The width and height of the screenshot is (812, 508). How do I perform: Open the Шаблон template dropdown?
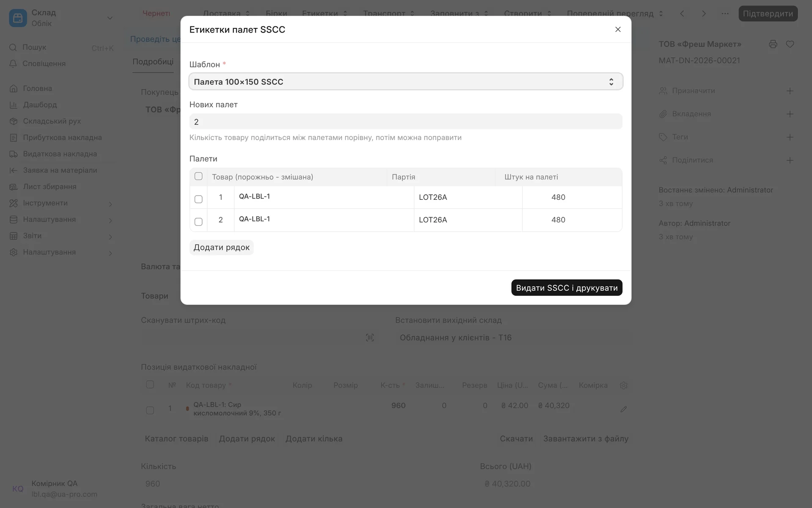[x=406, y=81]
